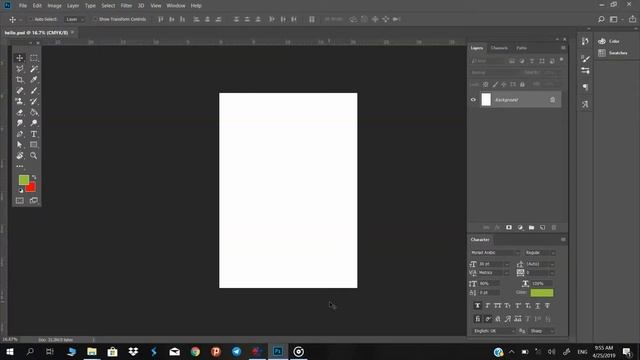Open the Auto-Select Layer dropdown
Screen dimensions: 640x360
click(x=75, y=19)
